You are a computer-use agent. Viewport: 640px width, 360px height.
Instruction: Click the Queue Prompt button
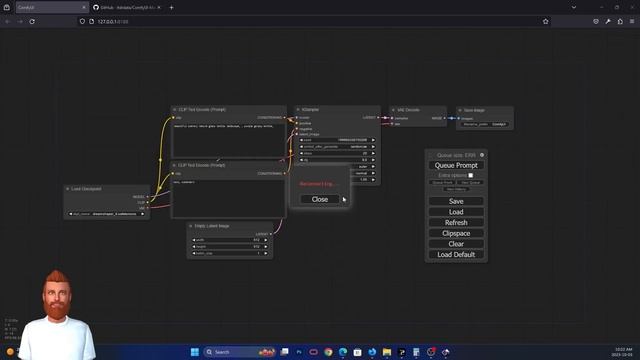[x=456, y=165]
